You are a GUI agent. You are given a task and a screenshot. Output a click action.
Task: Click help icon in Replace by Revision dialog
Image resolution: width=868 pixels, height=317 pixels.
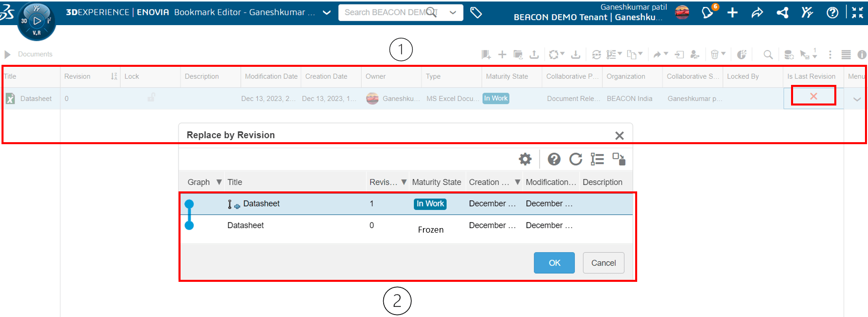(x=554, y=159)
